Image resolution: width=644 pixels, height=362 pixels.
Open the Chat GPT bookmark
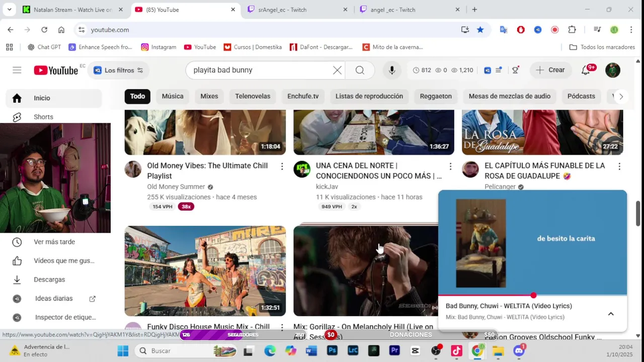tap(44, 47)
